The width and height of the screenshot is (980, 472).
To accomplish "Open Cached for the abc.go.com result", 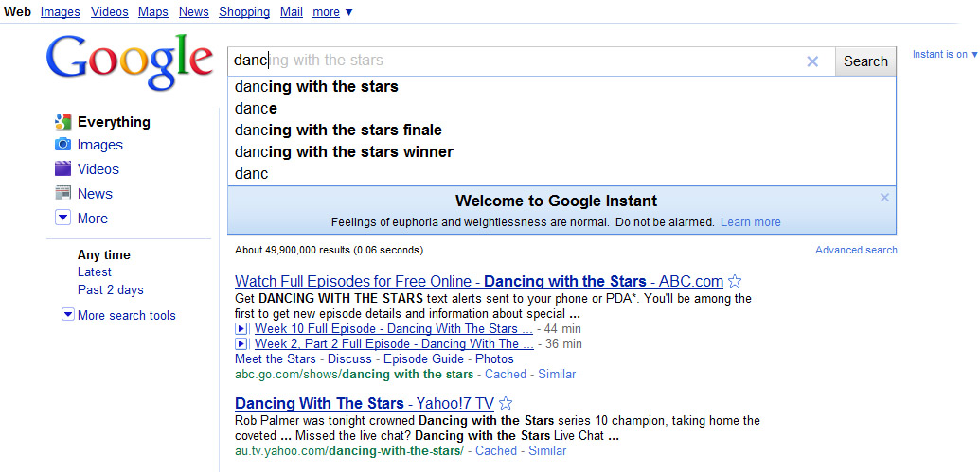I will pos(506,374).
